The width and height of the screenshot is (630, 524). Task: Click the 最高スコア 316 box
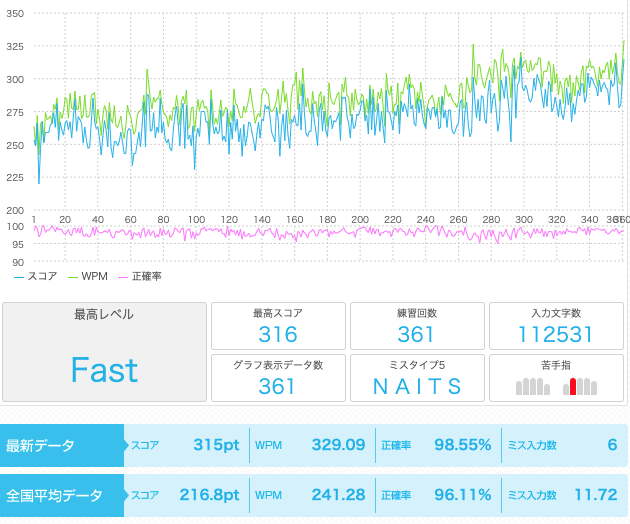click(x=278, y=326)
